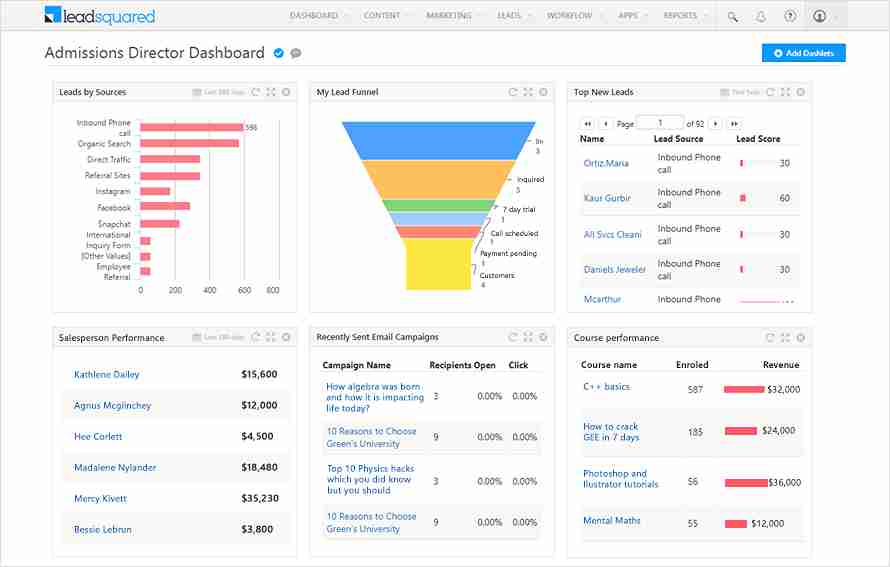This screenshot has width=890, height=567.
Task: Open the user profile dropdown
Action: coord(824,16)
